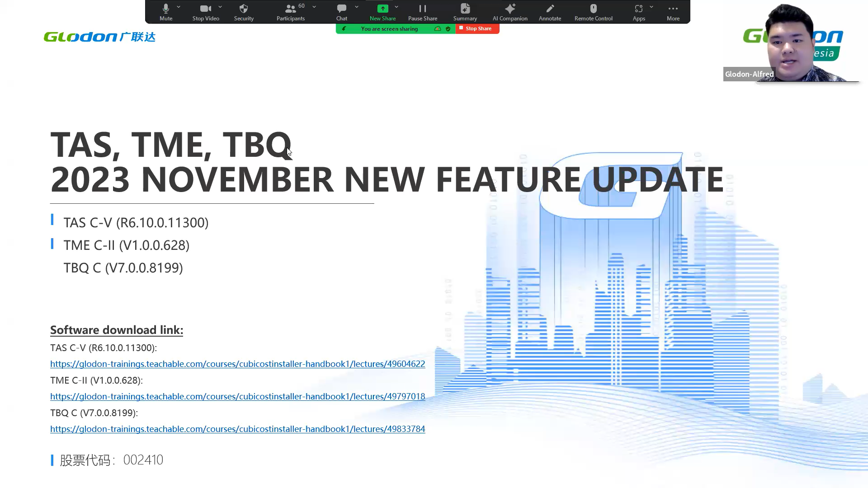Screen dimensions: 868x488
Task: Pause Share of the screen
Action: click(x=423, y=12)
